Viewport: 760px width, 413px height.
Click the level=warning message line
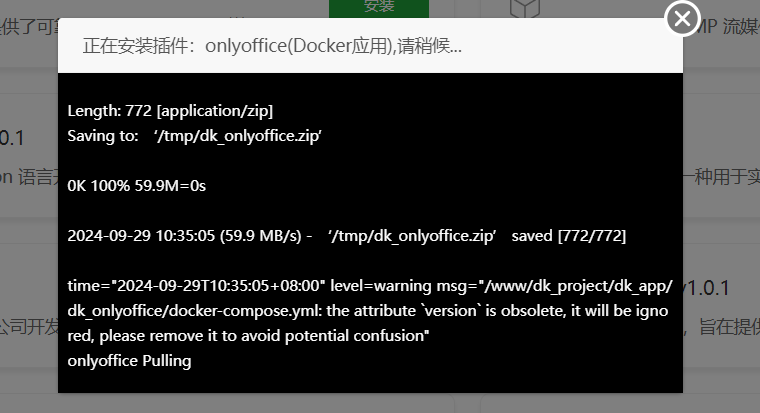pyautogui.click(x=370, y=286)
